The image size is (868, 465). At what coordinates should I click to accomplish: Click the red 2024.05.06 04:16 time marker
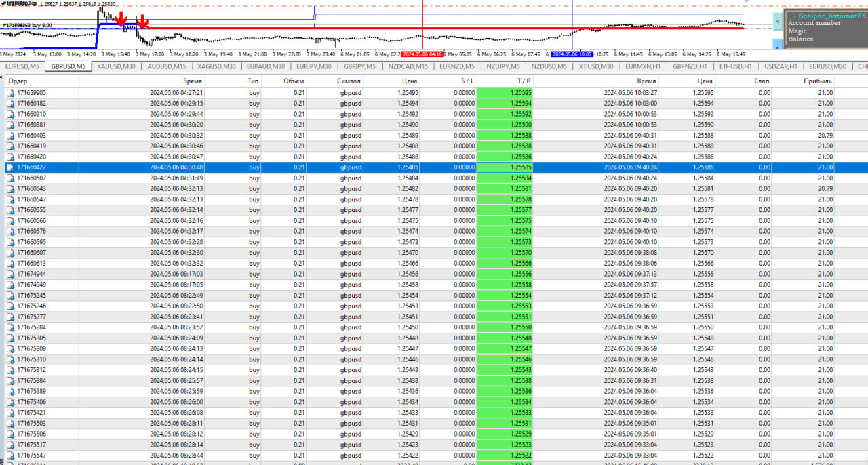(x=422, y=54)
